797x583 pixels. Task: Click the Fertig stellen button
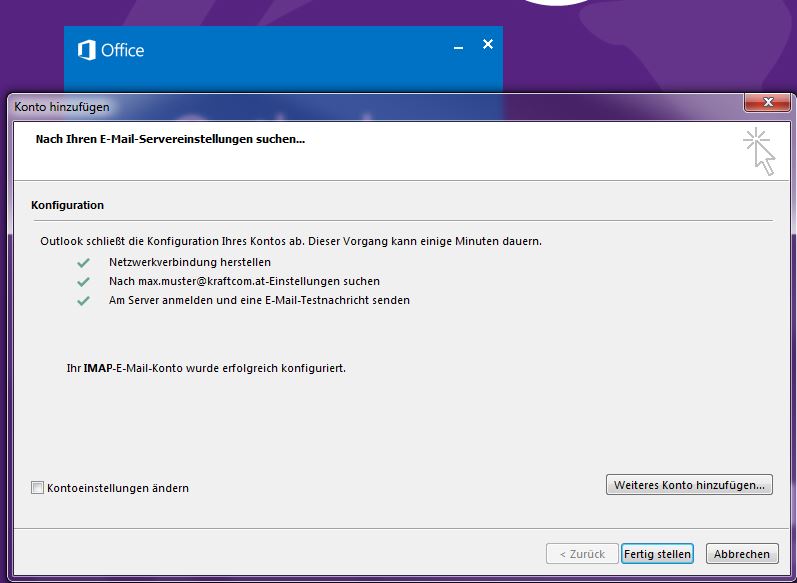[x=657, y=554]
